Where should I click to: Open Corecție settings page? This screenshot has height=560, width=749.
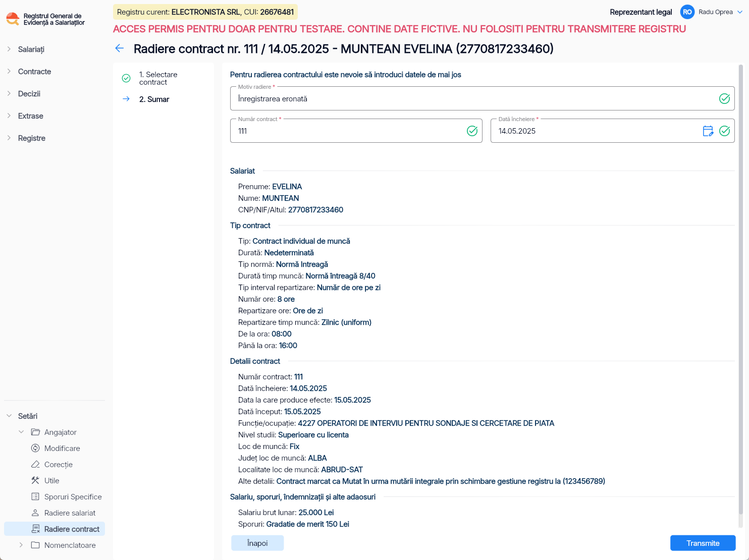[59, 464]
